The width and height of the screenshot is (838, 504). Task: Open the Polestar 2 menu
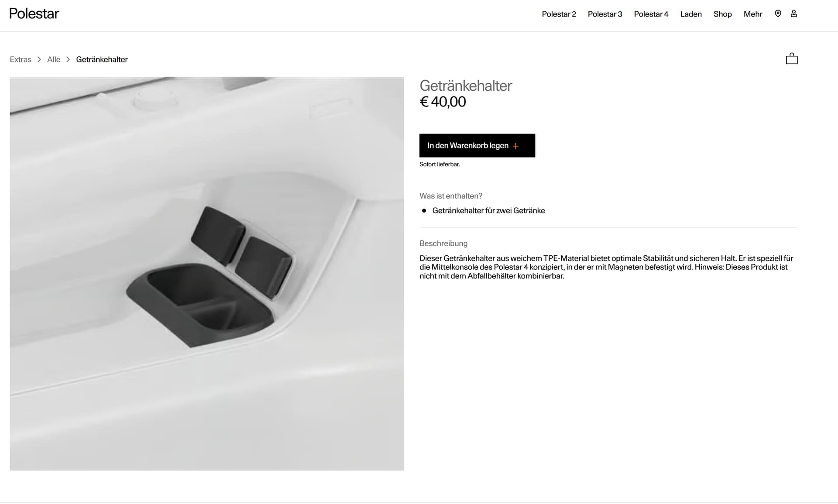click(x=559, y=14)
